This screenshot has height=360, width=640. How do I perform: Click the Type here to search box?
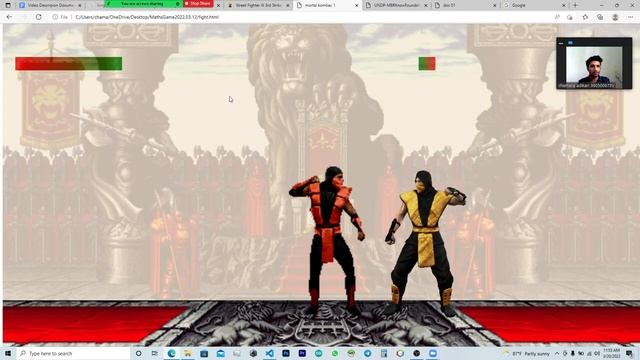73,353
